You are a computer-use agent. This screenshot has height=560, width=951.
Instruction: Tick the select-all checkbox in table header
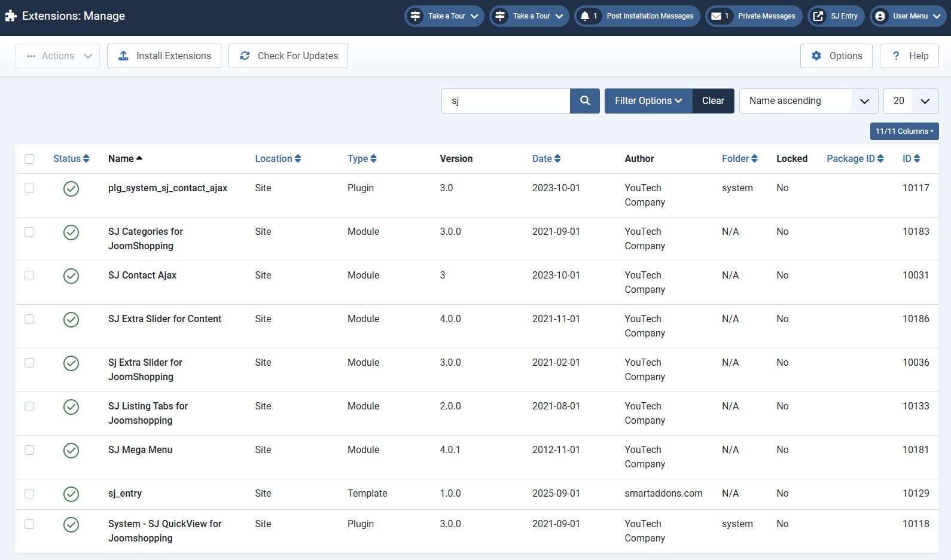[x=29, y=159]
